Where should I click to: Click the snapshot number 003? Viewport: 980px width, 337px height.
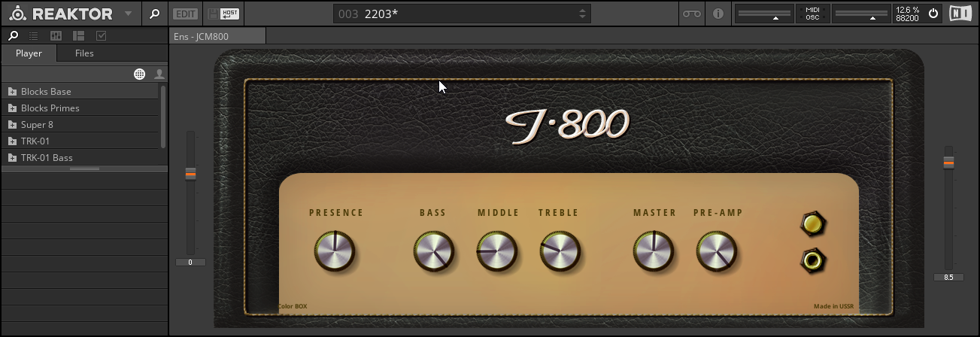pyautogui.click(x=348, y=14)
